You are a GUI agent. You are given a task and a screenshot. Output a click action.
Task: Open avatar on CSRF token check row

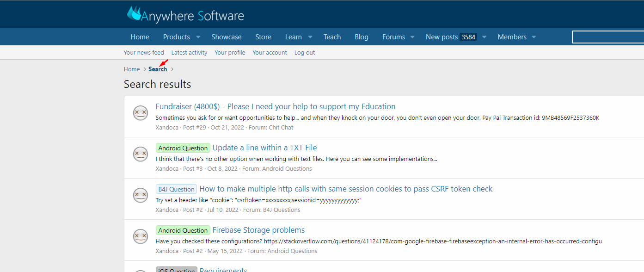[x=141, y=195]
